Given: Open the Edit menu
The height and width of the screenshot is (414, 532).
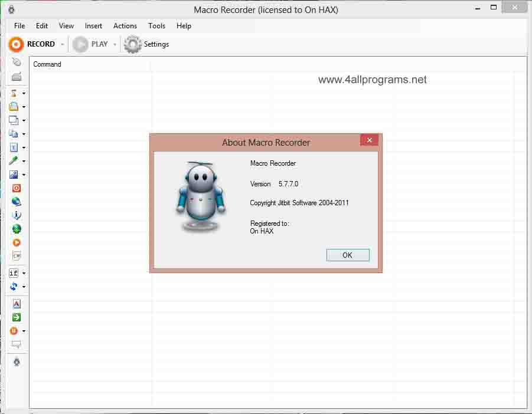Looking at the screenshot, I should tap(42, 26).
